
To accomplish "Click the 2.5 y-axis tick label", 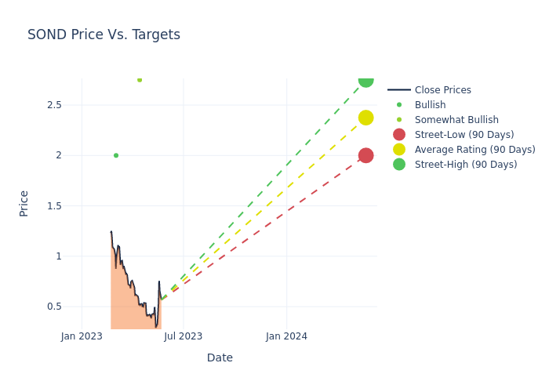I will click(x=53, y=105).
